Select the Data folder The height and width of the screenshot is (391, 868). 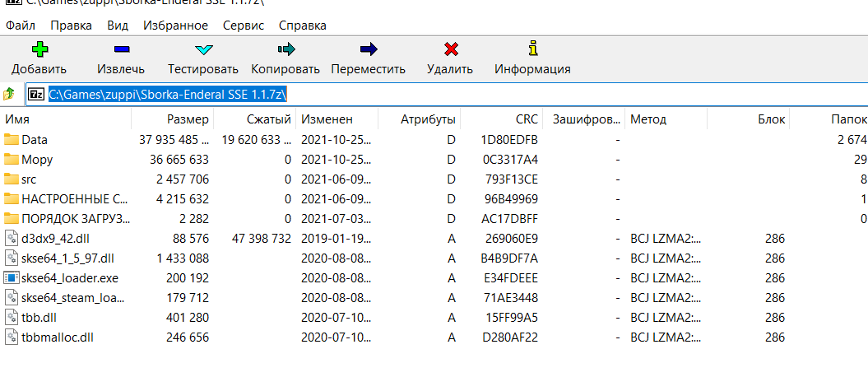[35, 140]
